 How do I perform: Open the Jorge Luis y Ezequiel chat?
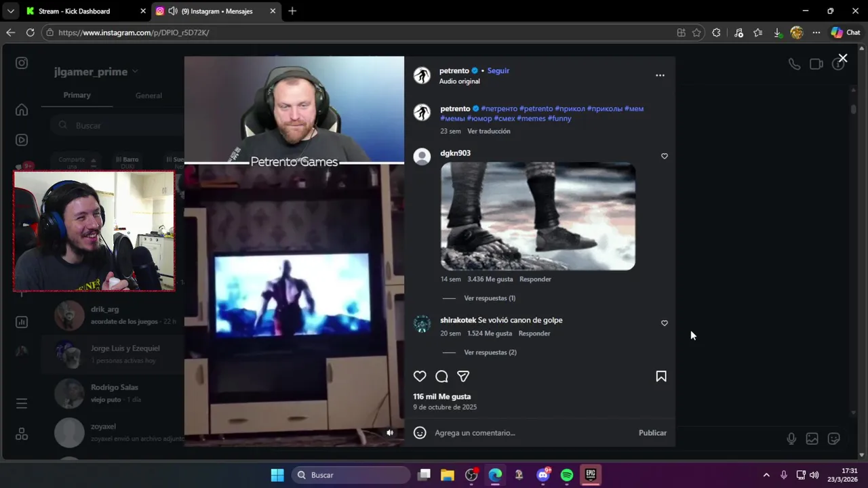pos(112,354)
